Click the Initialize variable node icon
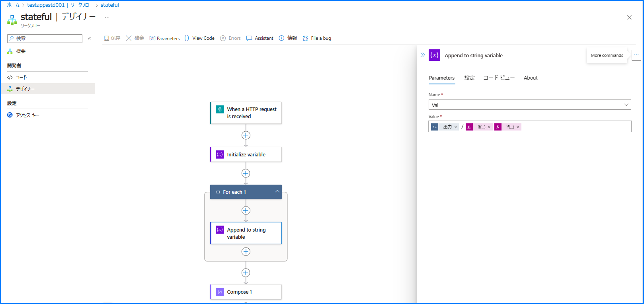Image resolution: width=644 pixels, height=304 pixels. click(x=220, y=154)
